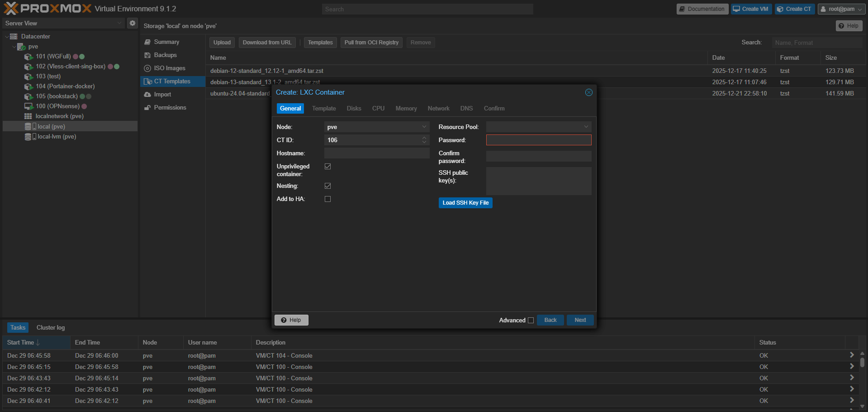The image size is (868, 412).
Task: Toggle Unprivileged container checkbox
Action: (x=328, y=167)
